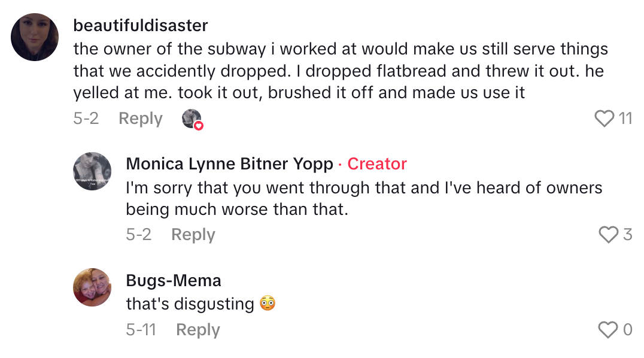Click the flushed face emoji in Bugs-Mema's comment
Screen dimensions: 644x358
point(268,304)
